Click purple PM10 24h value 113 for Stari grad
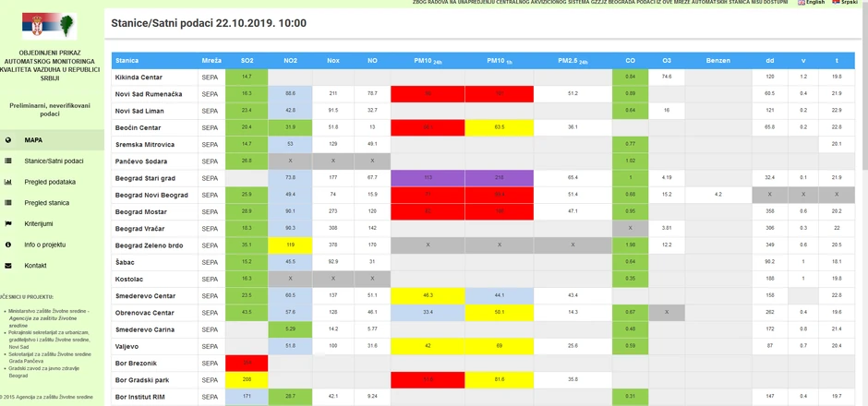The width and height of the screenshot is (868, 406). point(428,178)
